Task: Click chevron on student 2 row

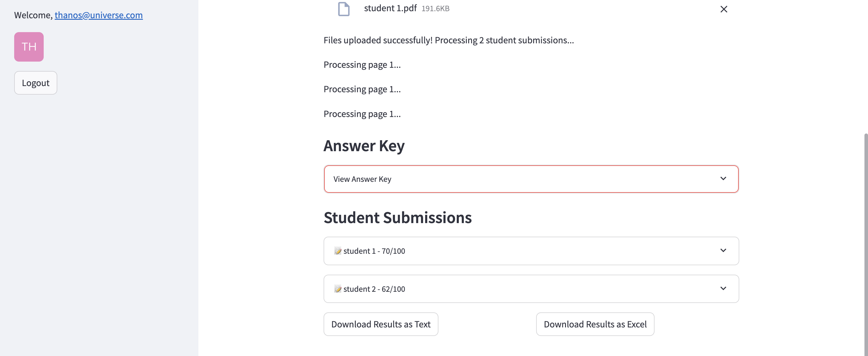Action: coord(723,289)
